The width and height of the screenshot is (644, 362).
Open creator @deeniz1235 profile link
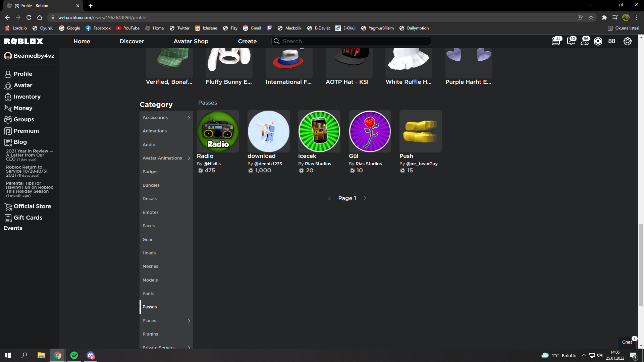[268, 164]
